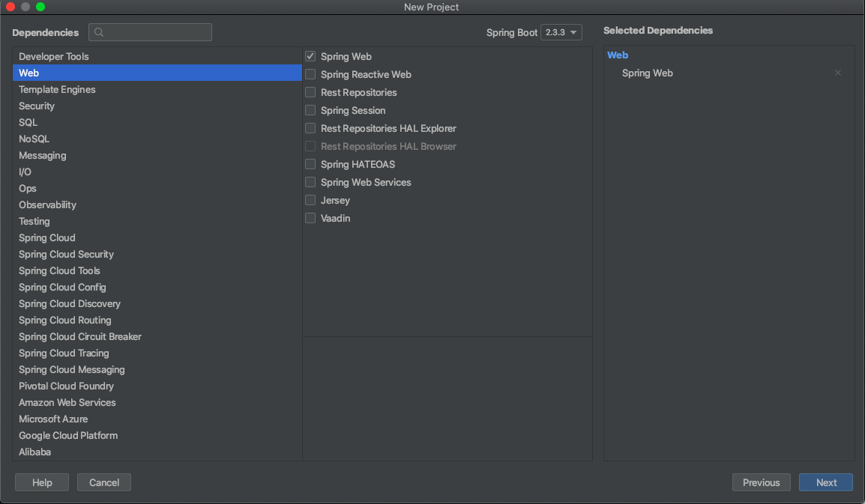The image size is (865, 504).
Task: Go back with the Previous button
Action: 761,482
